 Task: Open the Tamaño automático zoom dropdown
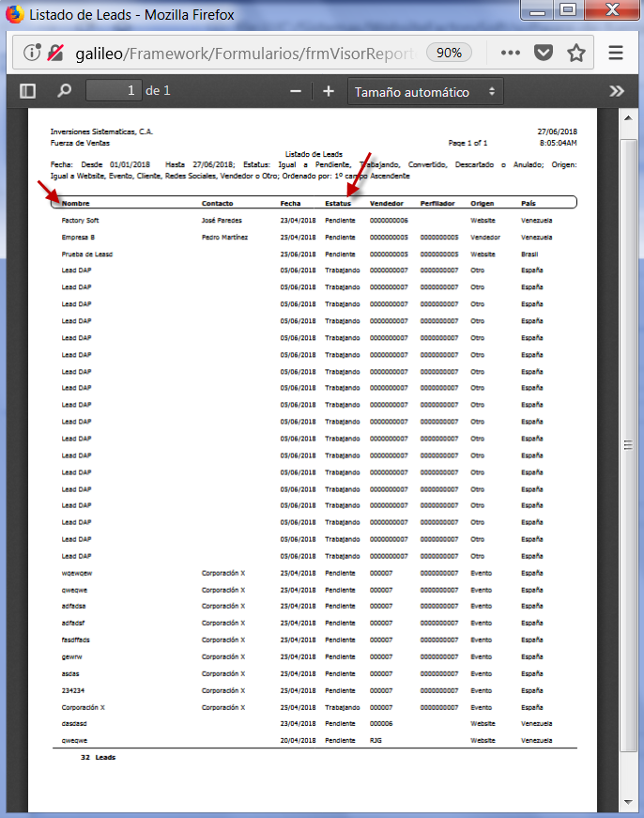(425, 92)
